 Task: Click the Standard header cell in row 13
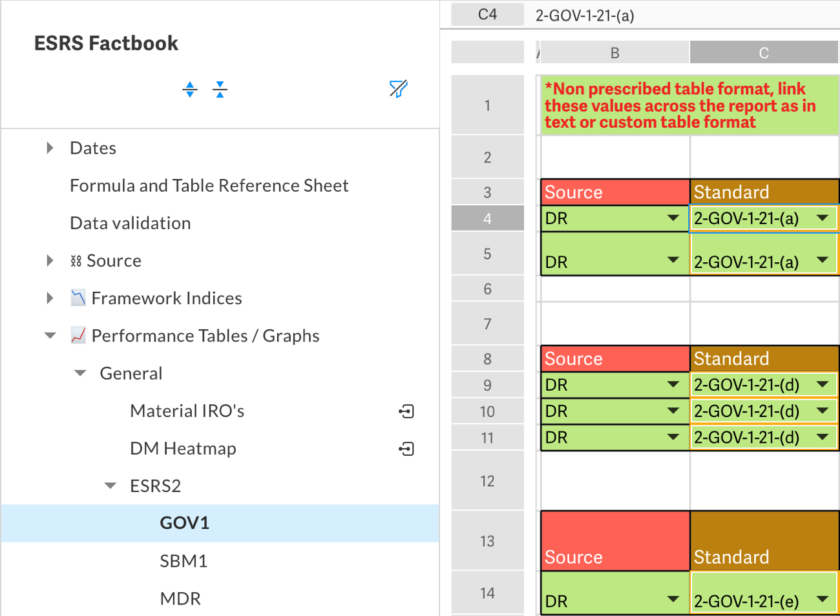764,541
